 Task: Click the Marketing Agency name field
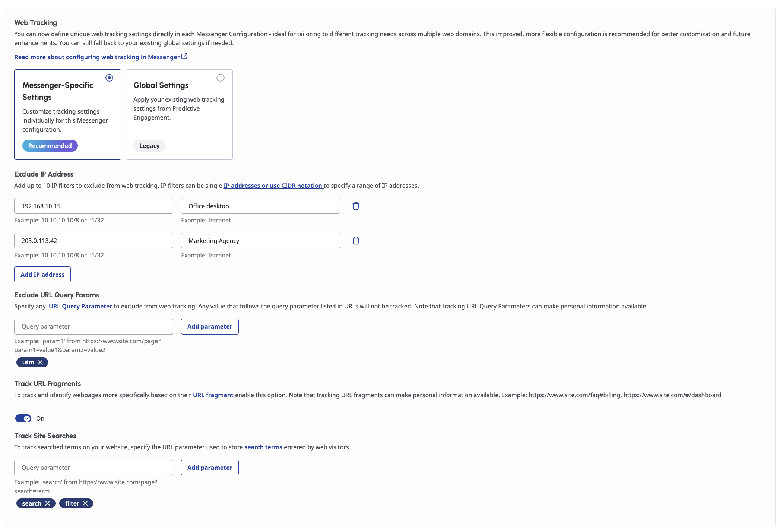pos(260,241)
